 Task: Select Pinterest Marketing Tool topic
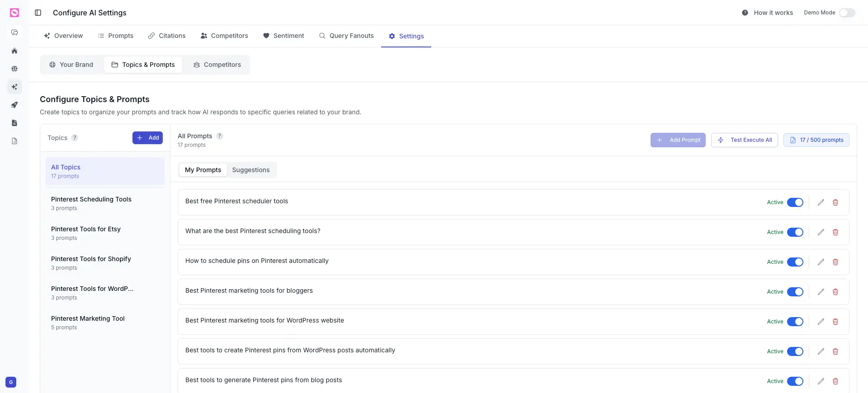point(105,323)
